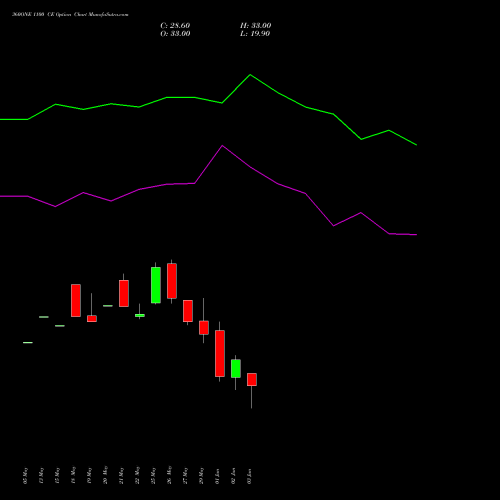This screenshot has height=500, width=500.
Task: Click the red candlestick for 29 May
Action: [x=204, y=327]
